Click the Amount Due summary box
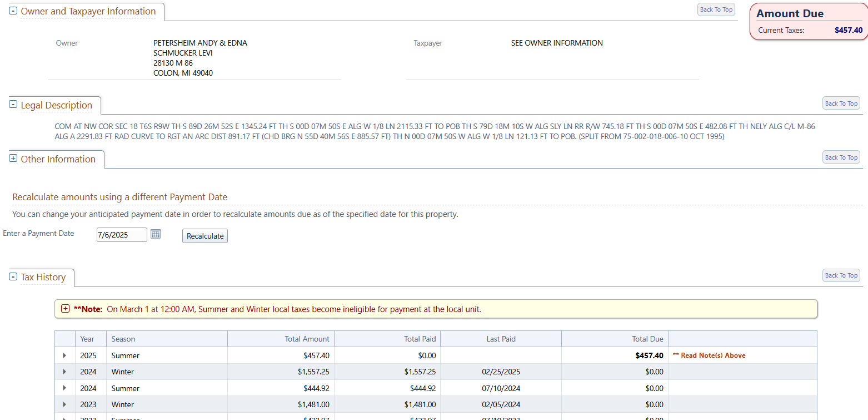Image resolution: width=868 pixels, height=420 pixels. pyautogui.click(x=809, y=22)
